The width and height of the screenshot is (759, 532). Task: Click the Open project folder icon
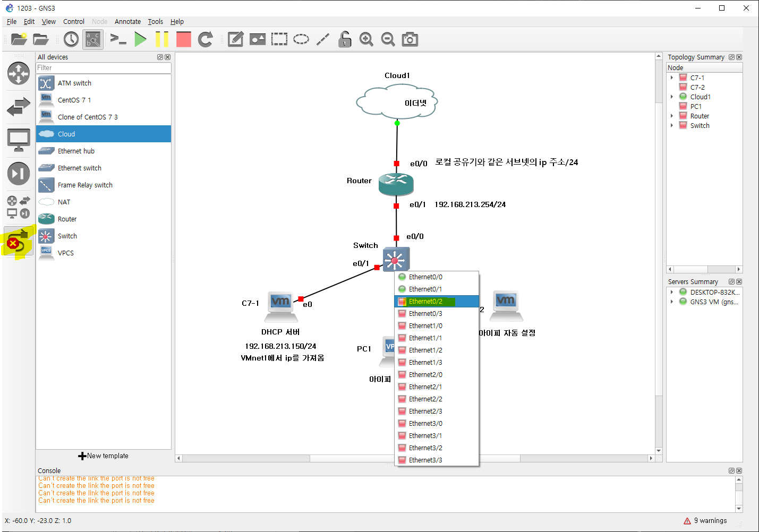pos(41,39)
